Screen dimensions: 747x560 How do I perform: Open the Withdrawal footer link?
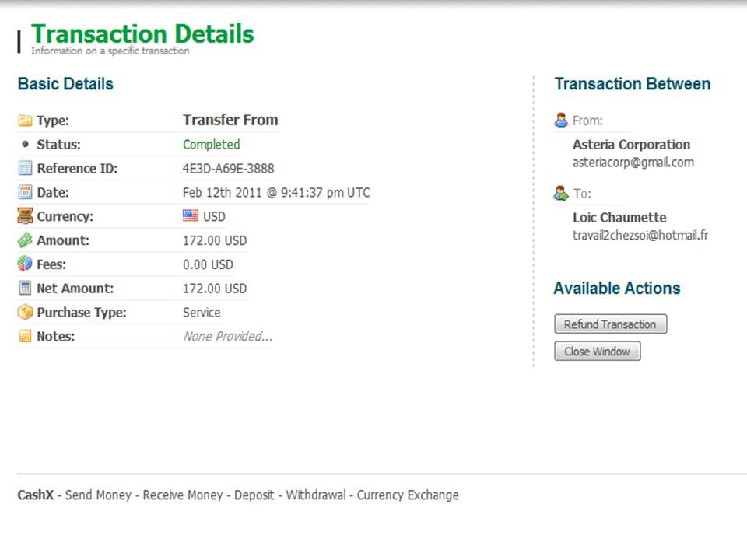316,495
